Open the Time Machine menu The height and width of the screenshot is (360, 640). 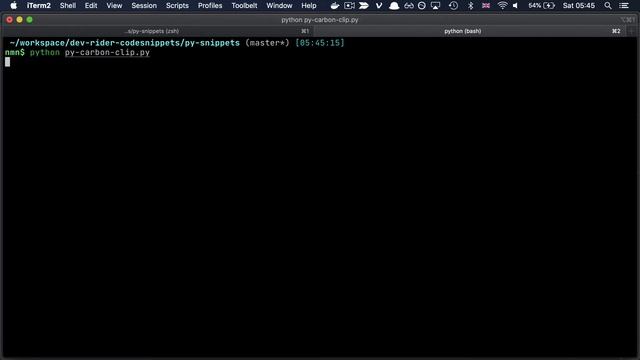pos(453,6)
